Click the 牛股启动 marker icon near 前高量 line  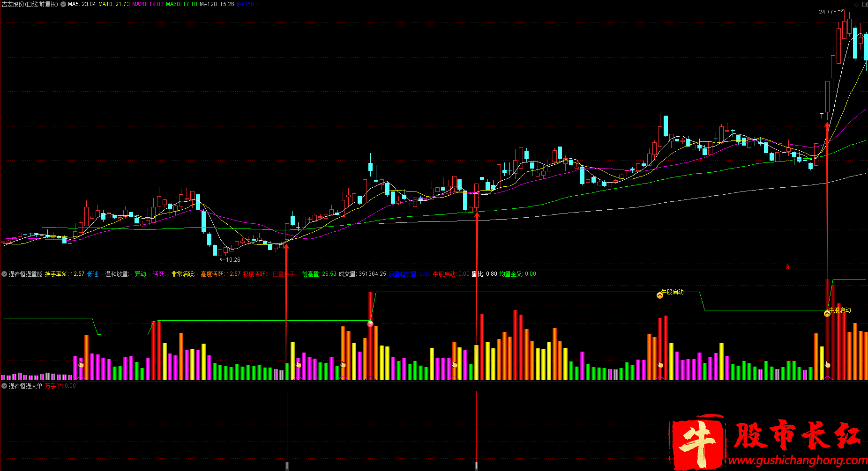660,295
